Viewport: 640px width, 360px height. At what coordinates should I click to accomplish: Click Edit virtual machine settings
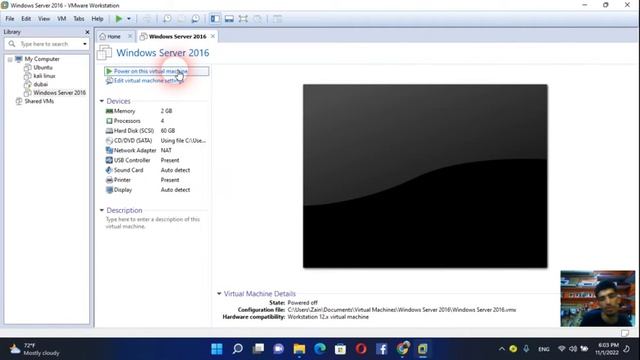coord(149,81)
